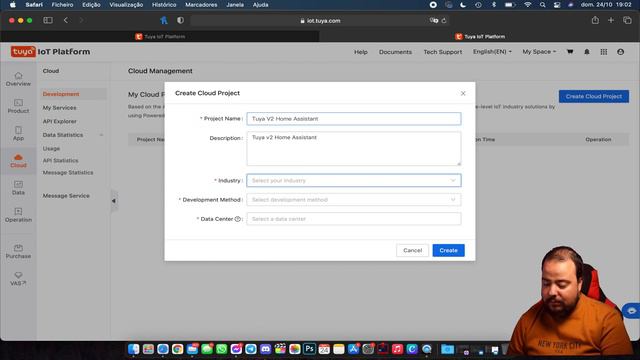Open notifications bell in the header
Image resolution: width=640 pixels, height=360 pixels.
click(x=587, y=52)
